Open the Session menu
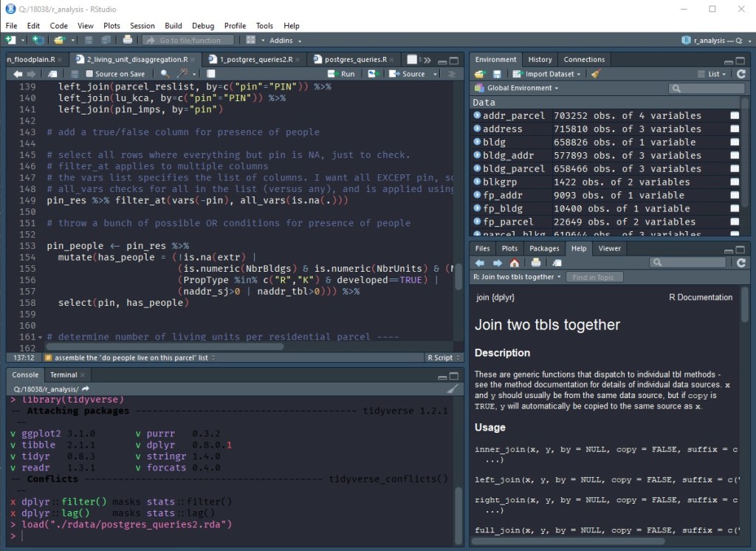 tap(142, 26)
